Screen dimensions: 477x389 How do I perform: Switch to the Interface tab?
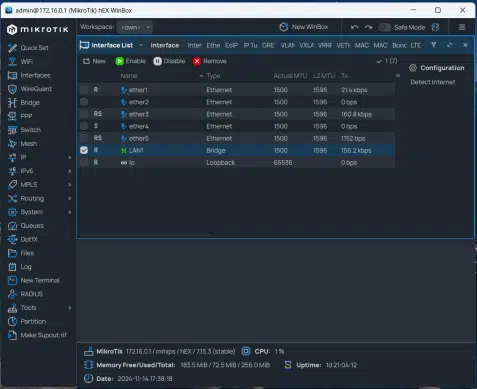tap(165, 45)
